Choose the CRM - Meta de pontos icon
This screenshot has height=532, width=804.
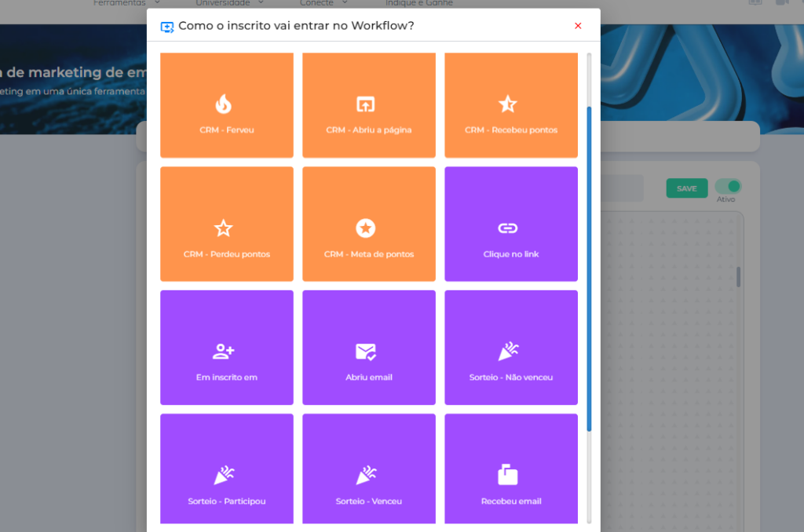365,228
